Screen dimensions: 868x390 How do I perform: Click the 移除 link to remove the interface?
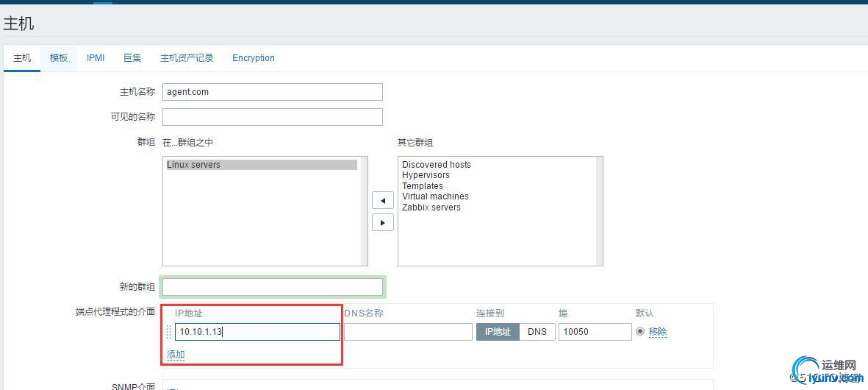(658, 332)
